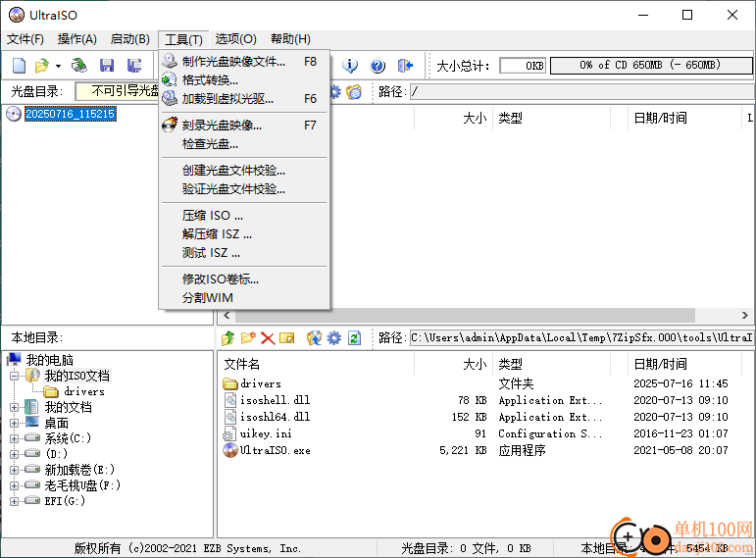Collapse the 我的ISO文档 tree node
756x558 pixels.
[15, 376]
